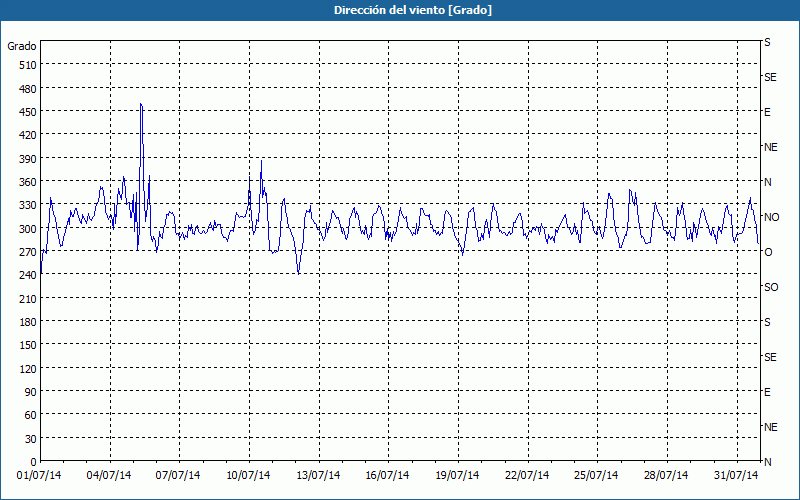This screenshot has height=500, width=800.
Task: Click the 510 value on the y-axis
Action: click(26, 65)
